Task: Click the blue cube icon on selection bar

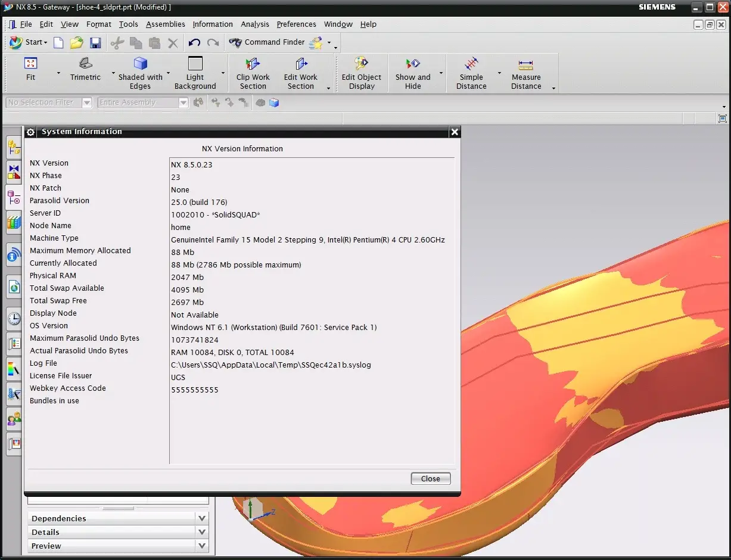Action: tap(274, 102)
